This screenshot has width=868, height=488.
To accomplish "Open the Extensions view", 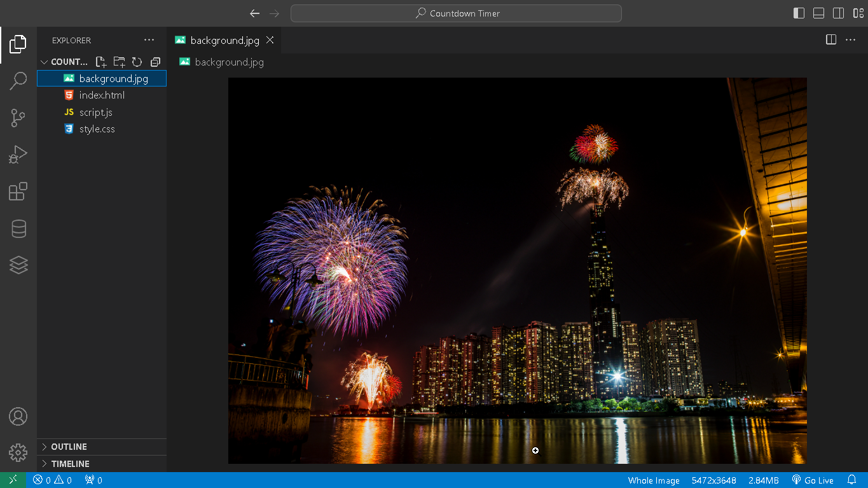I will point(18,192).
